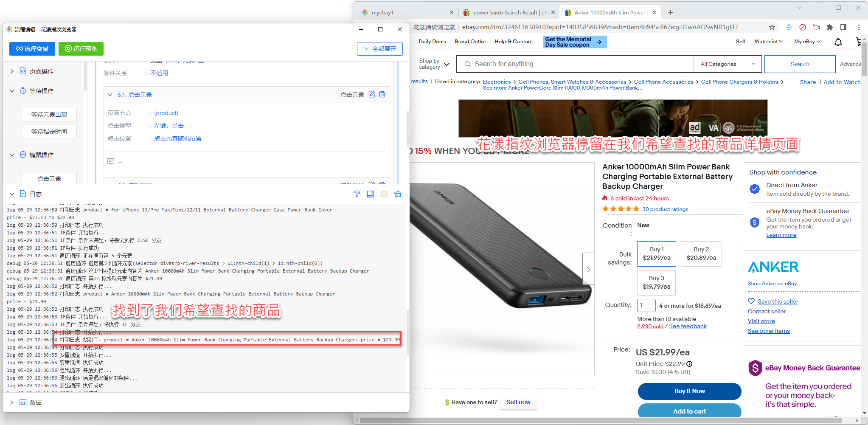
Task: Click the circular stop icon in log header
Action: 384,194
